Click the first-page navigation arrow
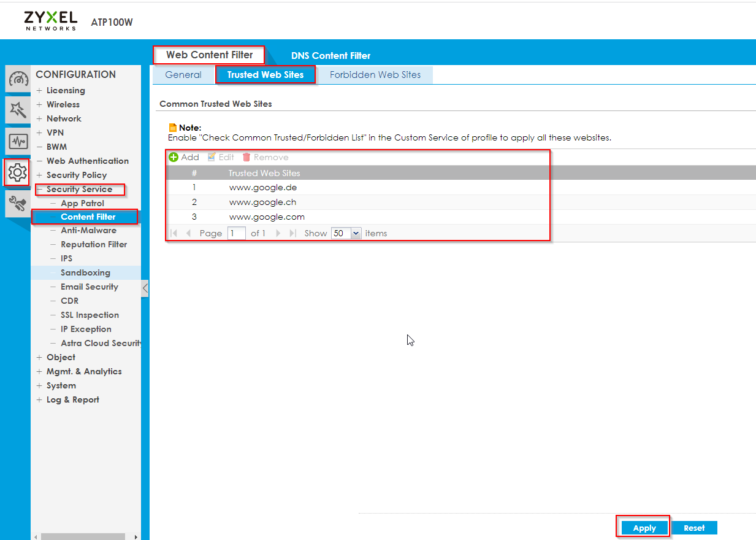Screen dimensions: 756x540 tap(175, 233)
